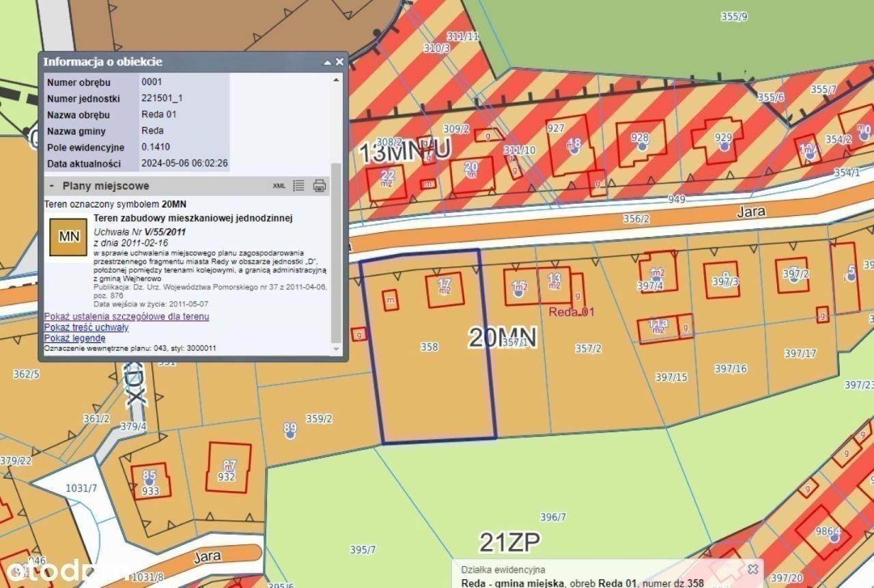Image resolution: width=874 pixels, height=588 pixels.
Task: Click the address marker on plot 928
Action: click(x=640, y=145)
